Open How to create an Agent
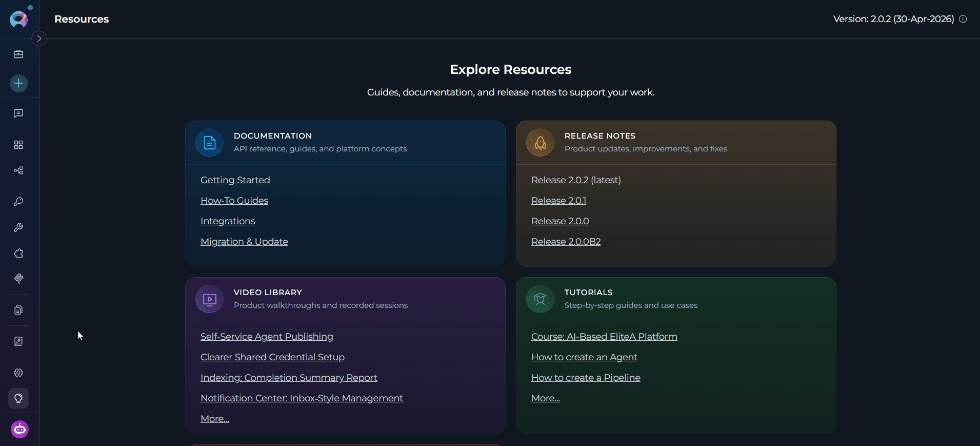Image resolution: width=980 pixels, height=446 pixels. coord(584,357)
